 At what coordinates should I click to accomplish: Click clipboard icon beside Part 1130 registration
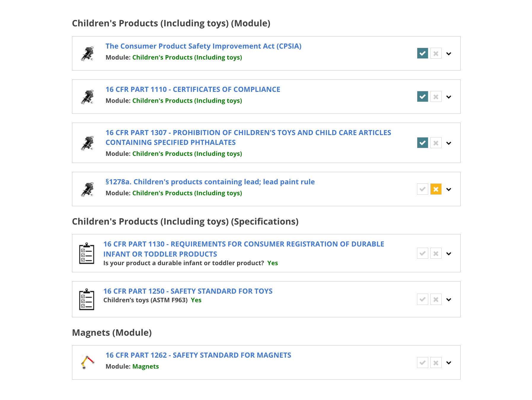[87, 253]
